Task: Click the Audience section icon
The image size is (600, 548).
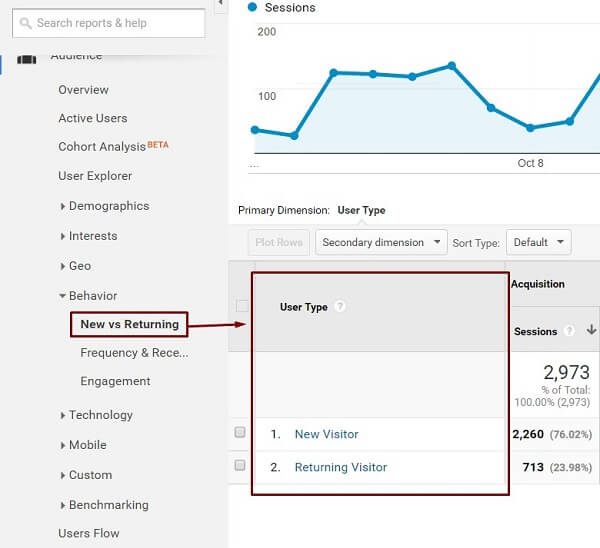Action: click(27, 56)
